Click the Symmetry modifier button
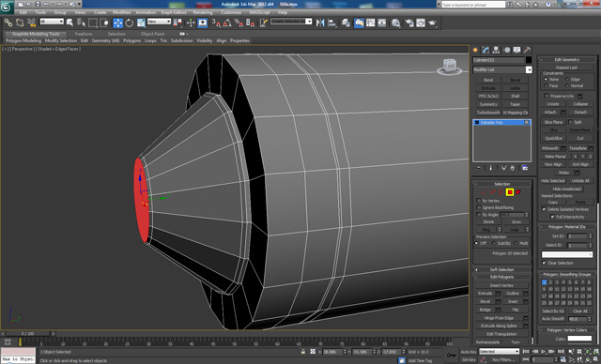This screenshot has width=601, height=364. pyautogui.click(x=488, y=104)
